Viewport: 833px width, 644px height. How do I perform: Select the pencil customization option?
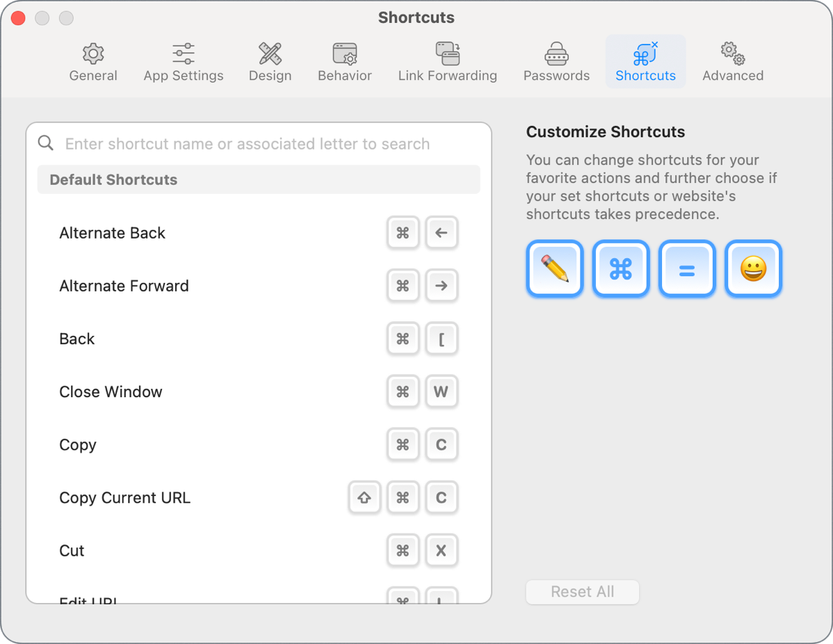pyautogui.click(x=554, y=268)
